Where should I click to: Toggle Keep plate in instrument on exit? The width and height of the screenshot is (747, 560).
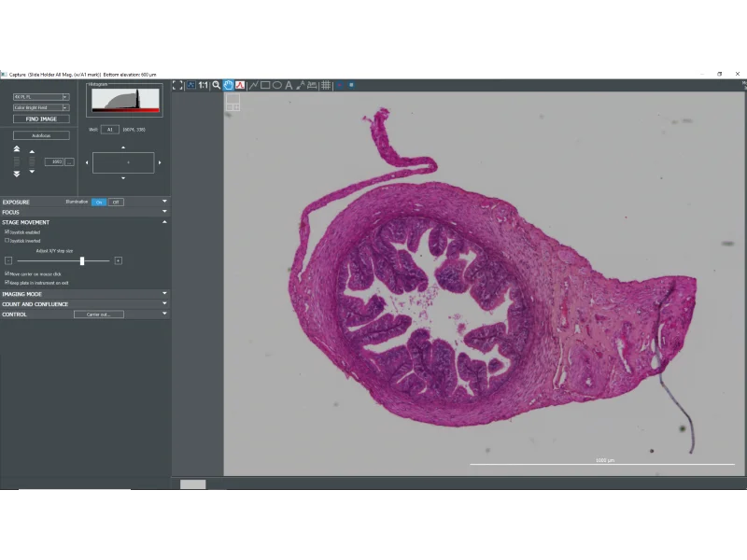pyautogui.click(x=7, y=283)
